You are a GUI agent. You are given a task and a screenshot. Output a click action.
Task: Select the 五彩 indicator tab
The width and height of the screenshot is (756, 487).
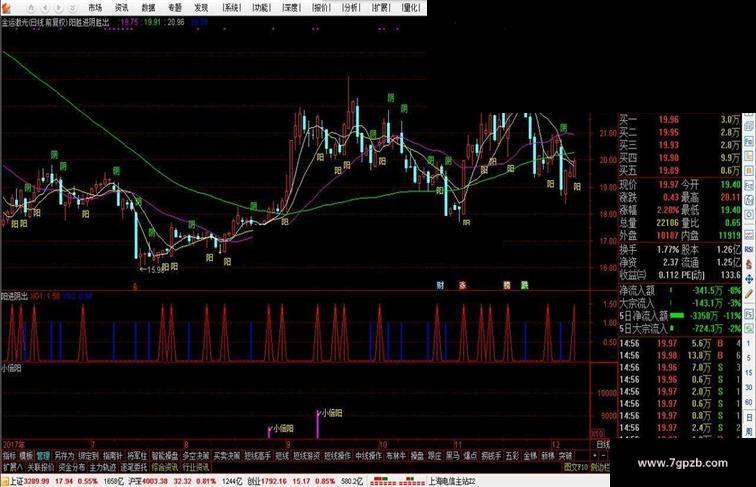pyautogui.click(x=513, y=456)
